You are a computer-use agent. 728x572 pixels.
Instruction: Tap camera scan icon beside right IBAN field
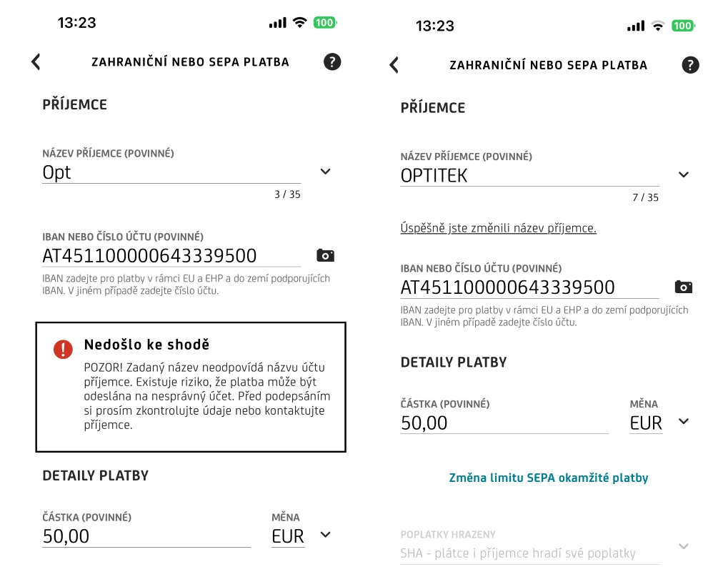pos(683,287)
